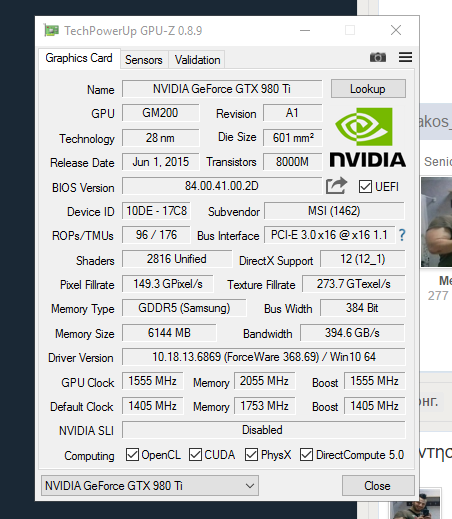This screenshot has height=519, width=452.
Task: Switch to the Validation tab
Action: click(197, 60)
